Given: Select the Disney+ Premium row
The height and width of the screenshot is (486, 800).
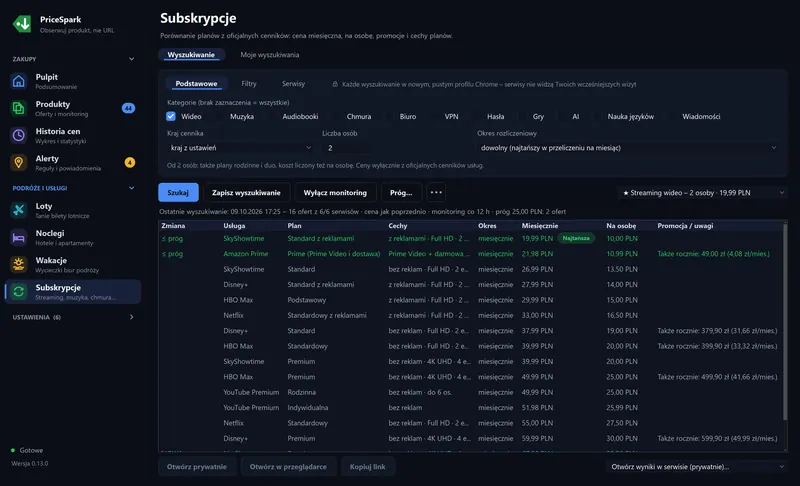Looking at the screenshot, I should click(x=470, y=438).
